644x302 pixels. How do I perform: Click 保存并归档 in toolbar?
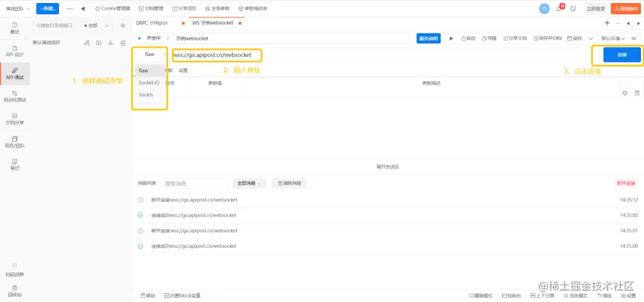pos(548,38)
